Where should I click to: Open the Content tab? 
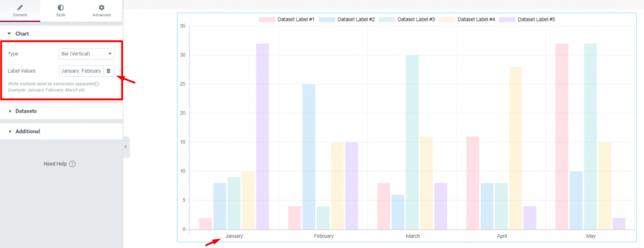click(20, 11)
